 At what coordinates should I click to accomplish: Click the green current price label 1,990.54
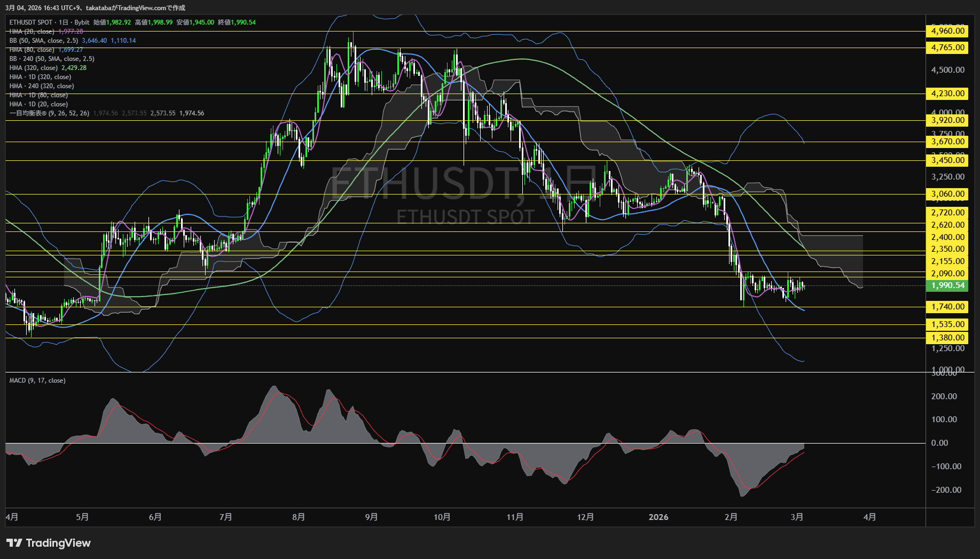click(x=947, y=285)
